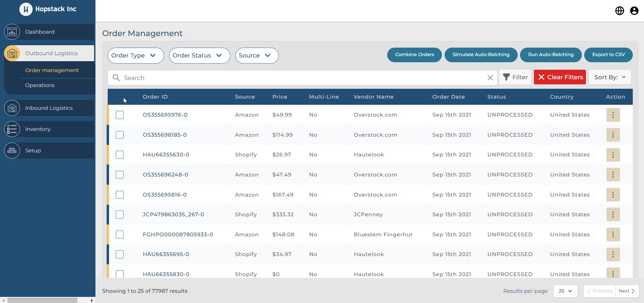Viewport: 644px width, 303px height.
Task: Open the Order Status dropdown
Action: (199, 55)
